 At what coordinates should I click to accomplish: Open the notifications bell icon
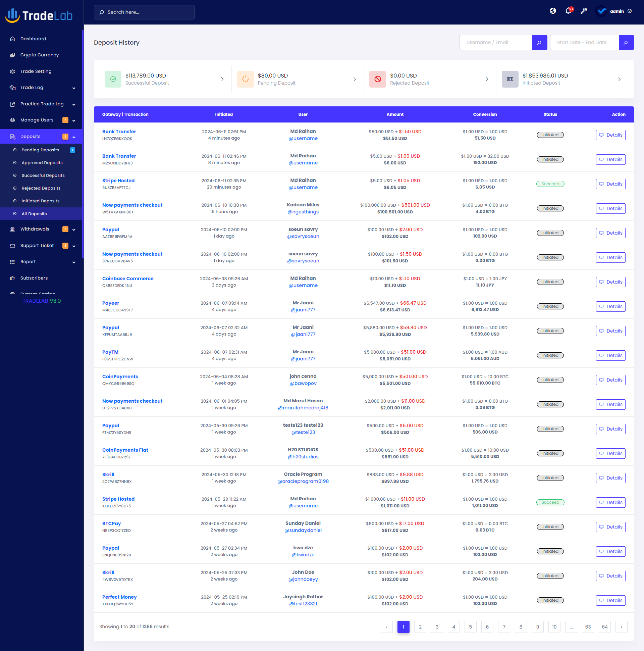[x=569, y=11]
